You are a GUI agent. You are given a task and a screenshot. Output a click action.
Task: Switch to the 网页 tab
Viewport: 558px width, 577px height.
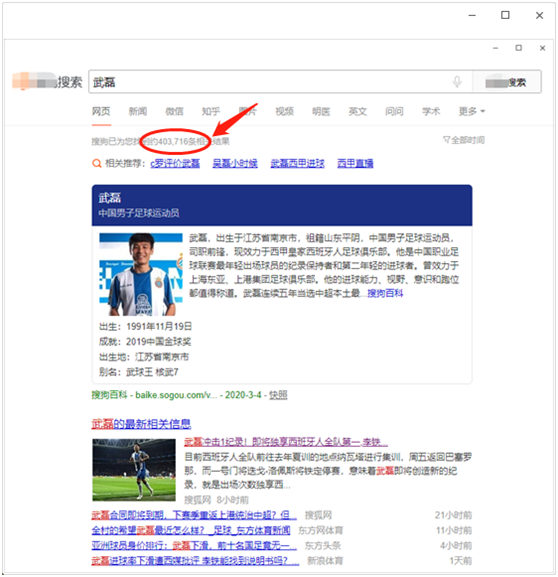[x=101, y=111]
